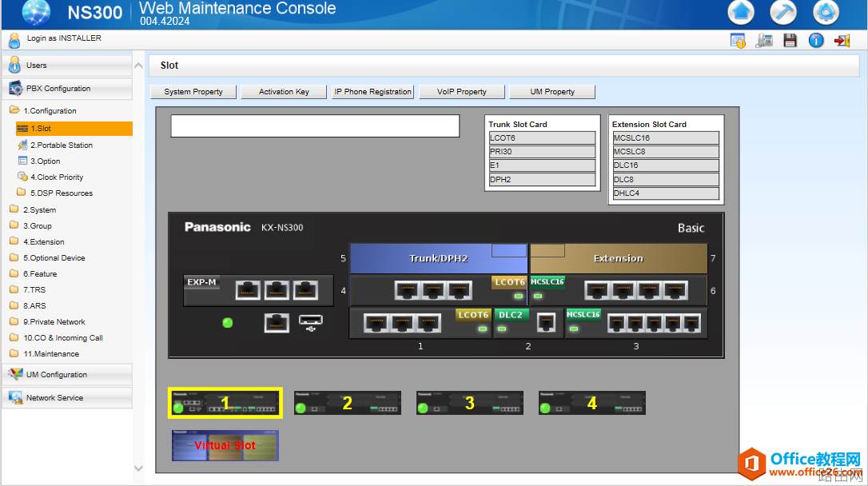Screen dimensions: 868x486
Task: Select shelf thumbnail 4
Action: tap(592, 402)
